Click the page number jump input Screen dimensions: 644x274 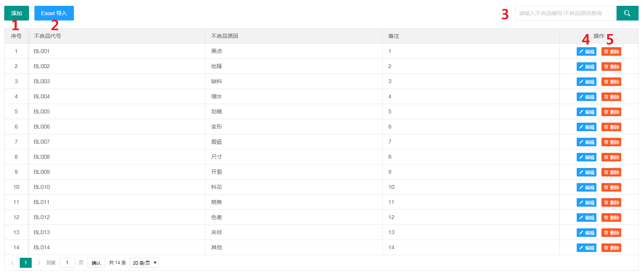click(67, 263)
